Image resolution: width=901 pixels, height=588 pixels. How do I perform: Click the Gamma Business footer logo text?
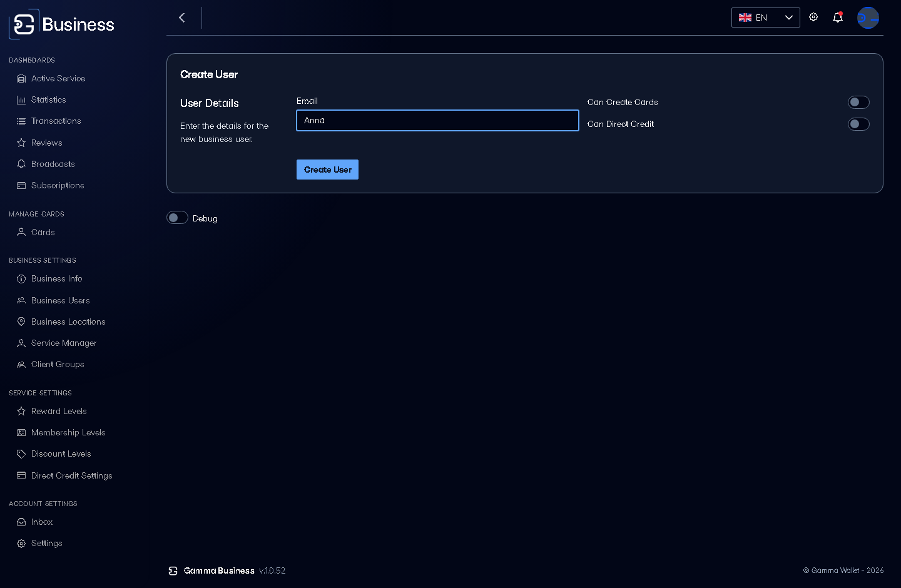[x=219, y=571]
